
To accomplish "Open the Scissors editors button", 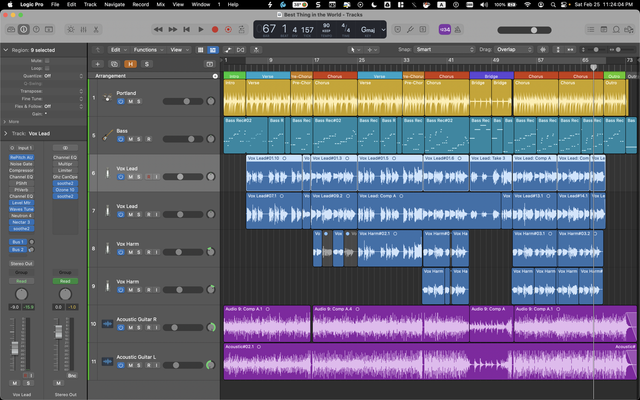I will [96, 29].
